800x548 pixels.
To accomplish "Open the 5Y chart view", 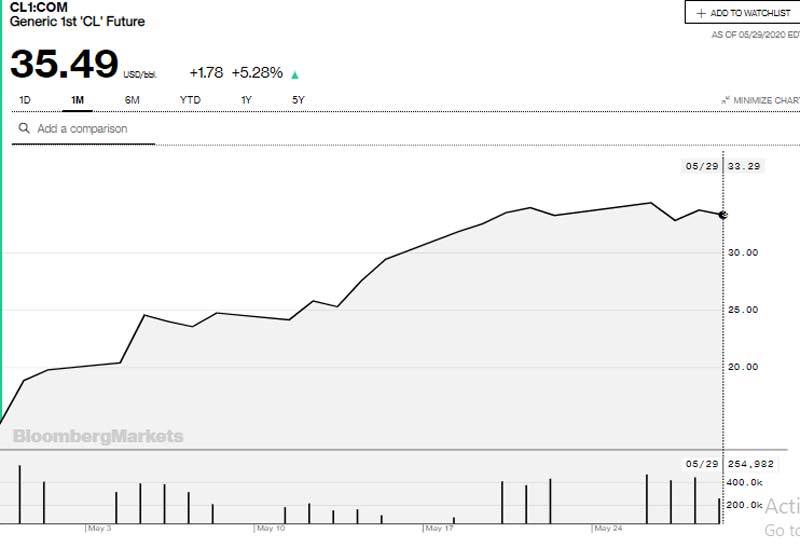I will click(x=298, y=100).
